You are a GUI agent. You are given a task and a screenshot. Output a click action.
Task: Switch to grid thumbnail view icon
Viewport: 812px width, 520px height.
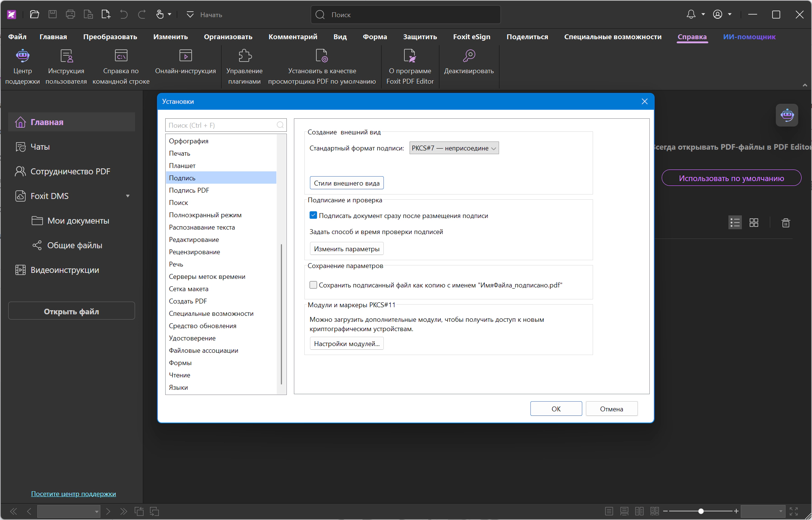click(754, 223)
